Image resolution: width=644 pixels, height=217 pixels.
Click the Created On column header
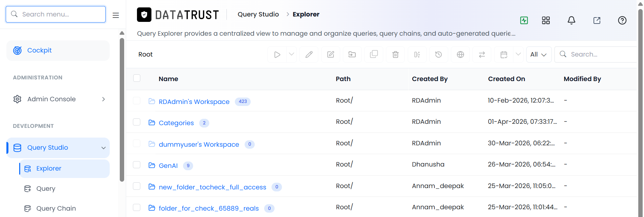click(x=506, y=79)
